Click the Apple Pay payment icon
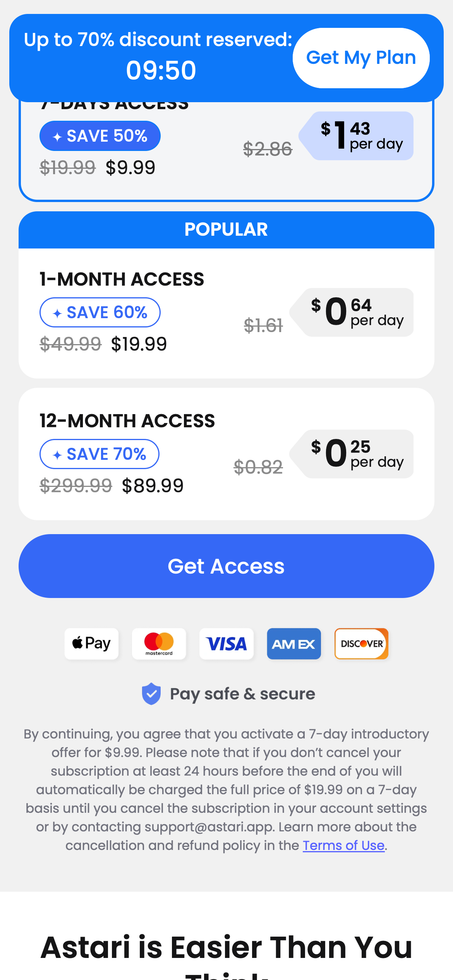This screenshot has width=453, height=980. [x=91, y=644]
